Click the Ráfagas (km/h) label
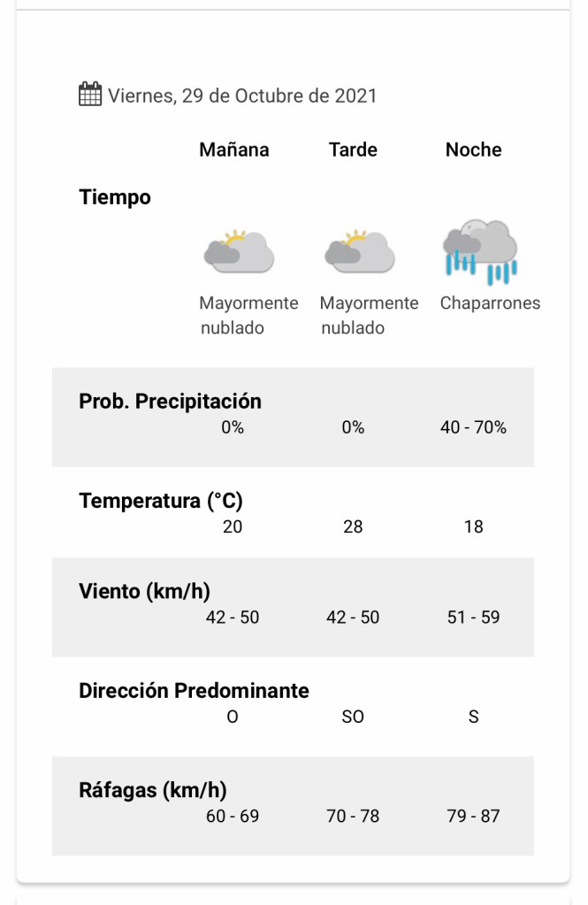 point(152,790)
